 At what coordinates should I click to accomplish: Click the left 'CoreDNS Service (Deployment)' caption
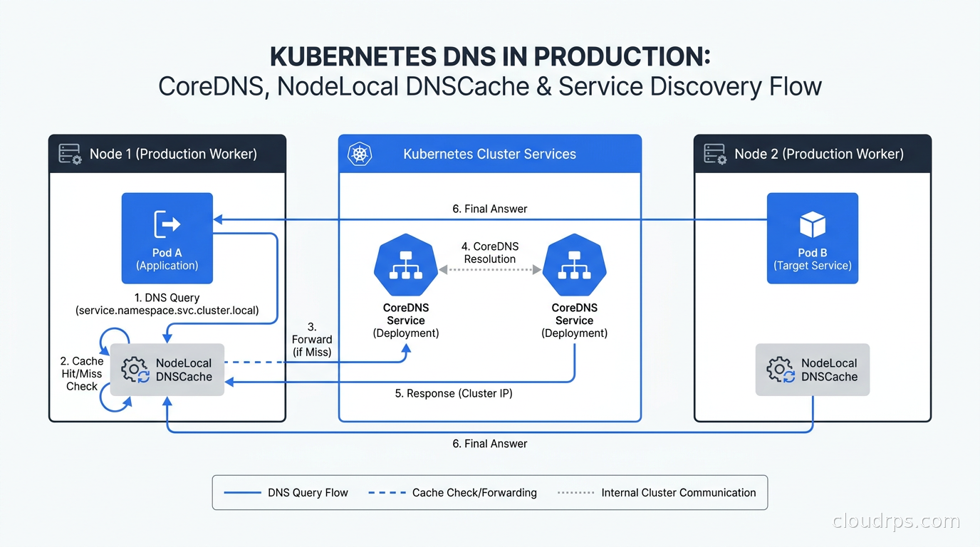(x=406, y=321)
